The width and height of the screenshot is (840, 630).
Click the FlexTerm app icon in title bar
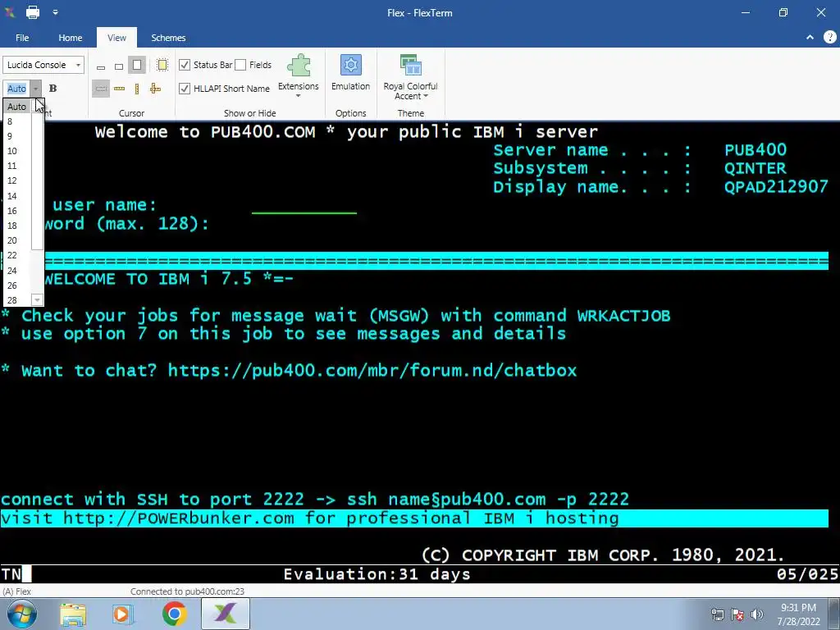(10, 11)
